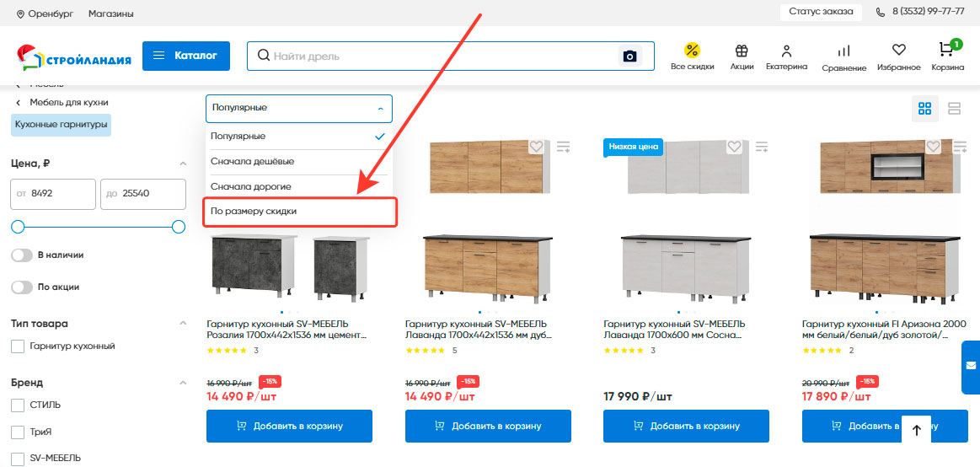Click the 17 990 ₽/шт price

pyautogui.click(x=638, y=396)
